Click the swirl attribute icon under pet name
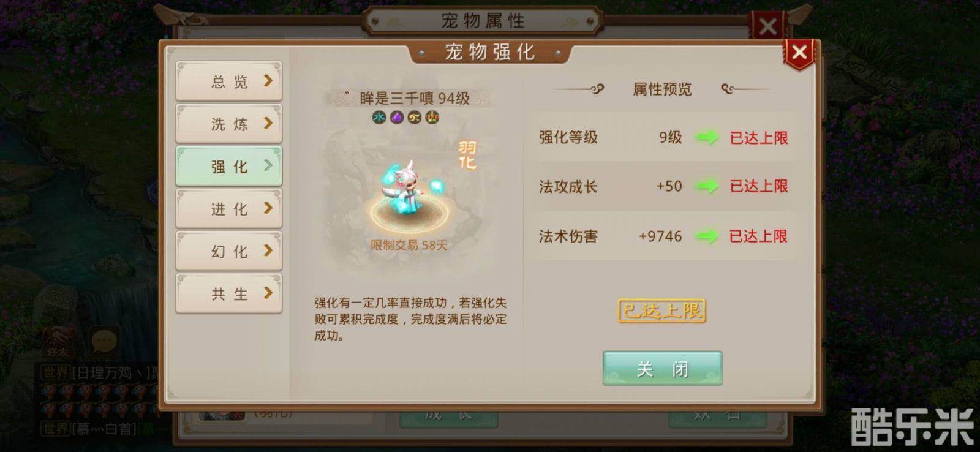 point(415,117)
